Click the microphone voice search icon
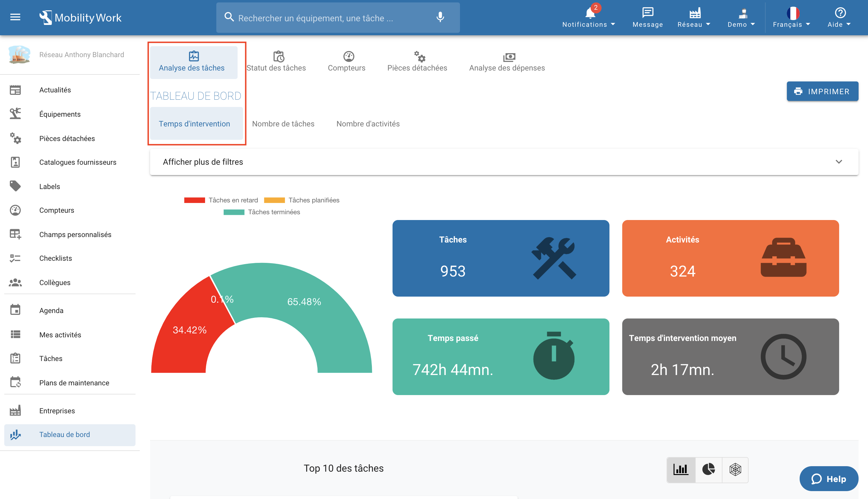The image size is (868, 499). 440,17
